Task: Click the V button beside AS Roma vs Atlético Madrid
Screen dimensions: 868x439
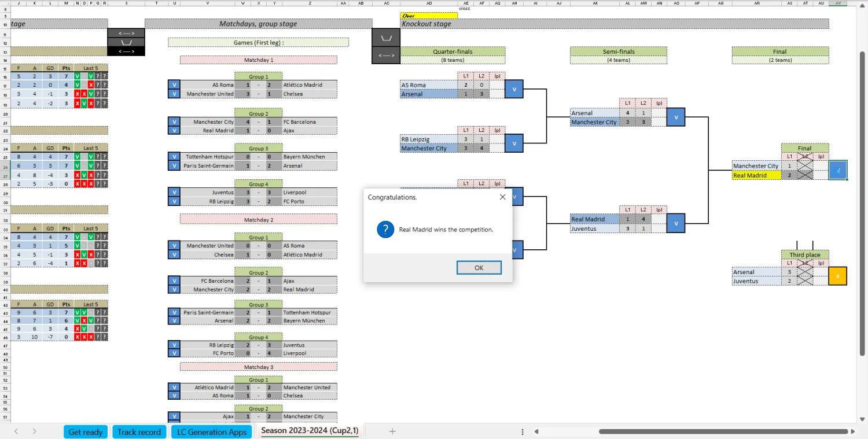Action: (174, 85)
